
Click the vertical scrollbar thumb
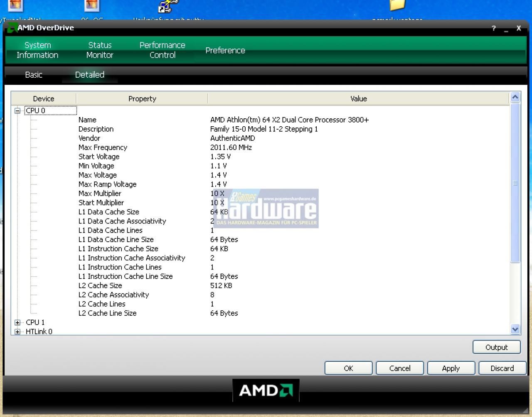click(x=515, y=183)
